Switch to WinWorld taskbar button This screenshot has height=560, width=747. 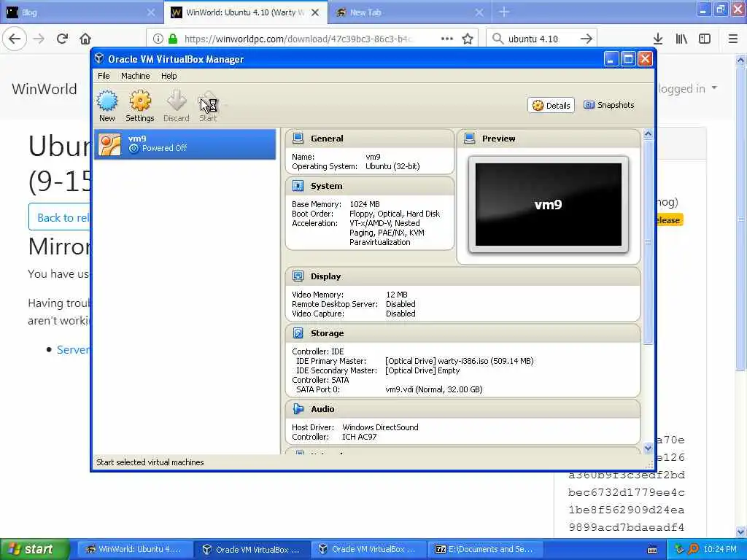134,549
